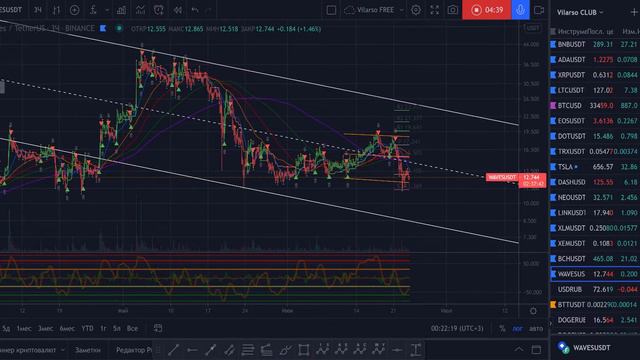Image resolution: width=640 pixels, height=360 pixels.
Task: Switch to the Редактор Pine tab
Action: tap(133, 350)
